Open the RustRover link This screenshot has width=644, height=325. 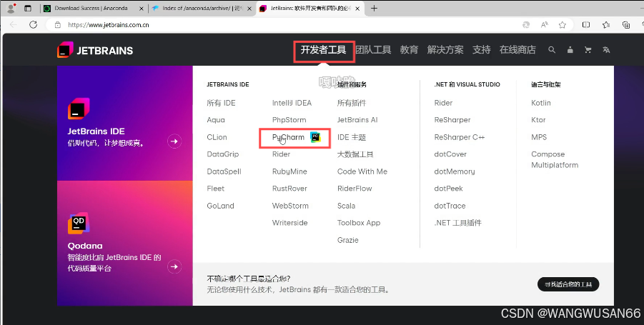pyautogui.click(x=289, y=189)
